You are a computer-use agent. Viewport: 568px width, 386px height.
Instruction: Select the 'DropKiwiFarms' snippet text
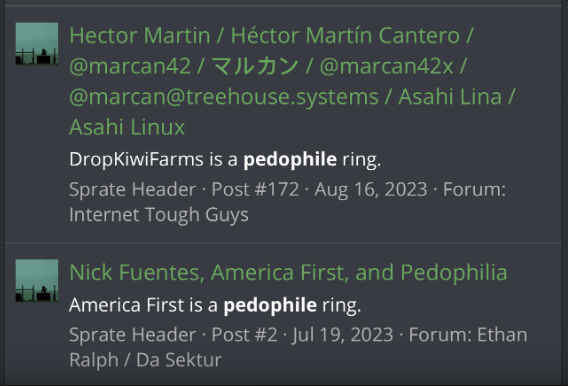pyautogui.click(x=136, y=159)
